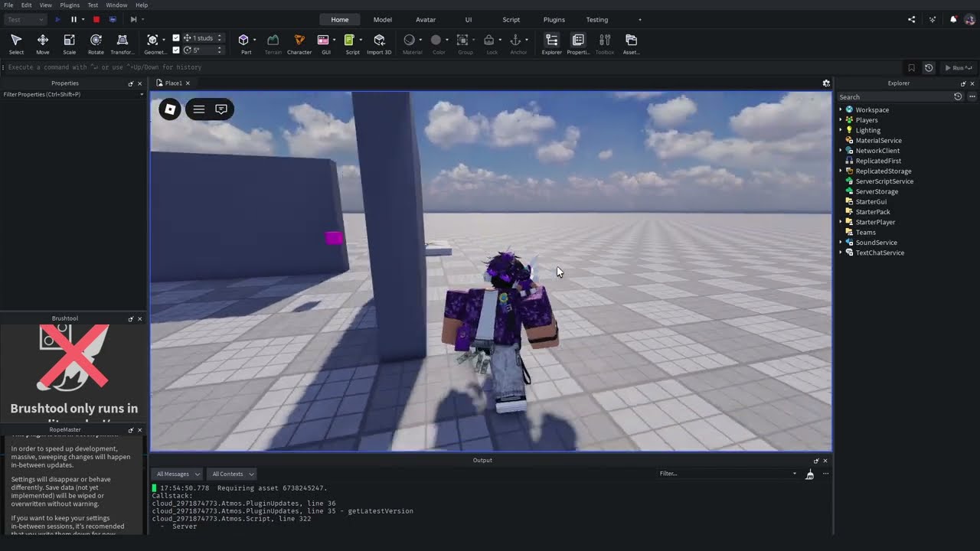Open the Terrain editor
Viewport: 980px width, 551px height.
[x=273, y=44]
